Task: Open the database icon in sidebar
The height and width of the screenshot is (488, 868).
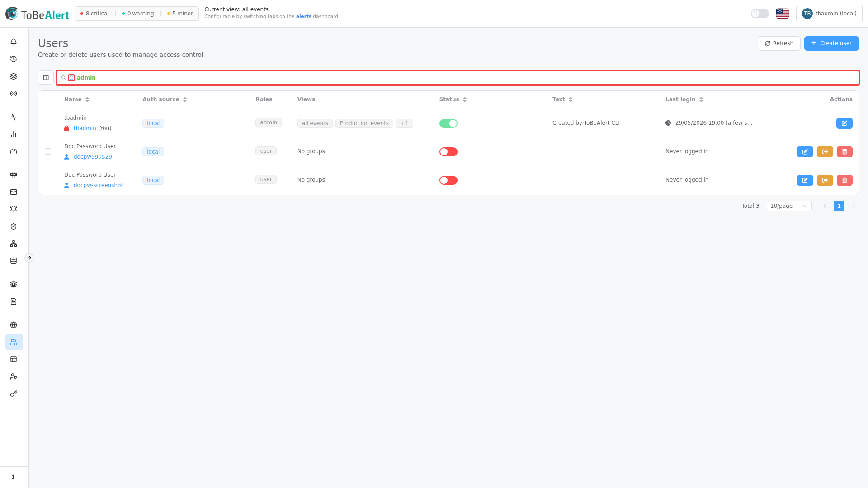Action: point(14,261)
